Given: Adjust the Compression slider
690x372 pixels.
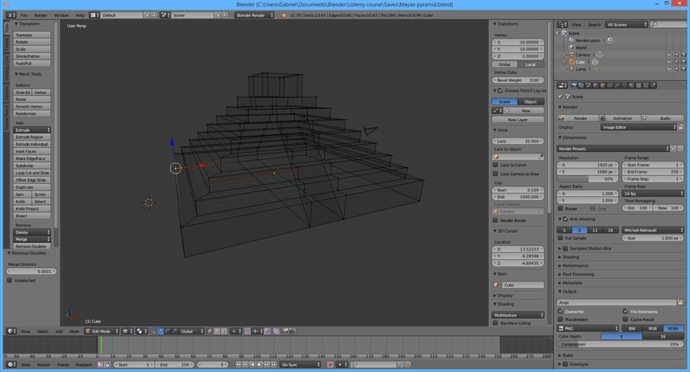Looking at the screenshot, I should (620, 344).
